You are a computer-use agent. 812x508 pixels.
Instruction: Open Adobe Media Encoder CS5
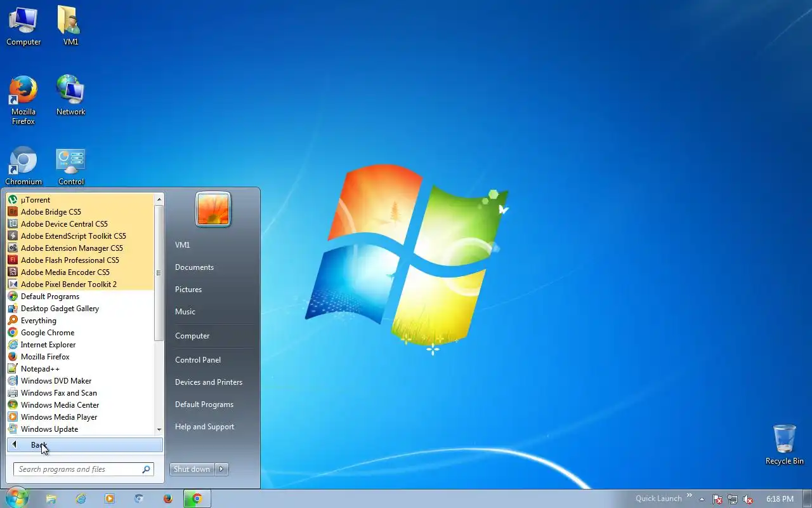[x=80, y=272]
